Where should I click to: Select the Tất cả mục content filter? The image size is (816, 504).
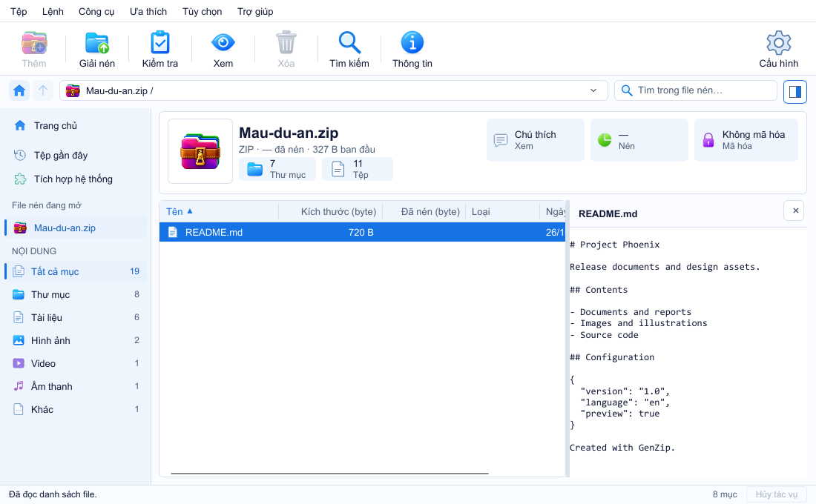coord(76,271)
